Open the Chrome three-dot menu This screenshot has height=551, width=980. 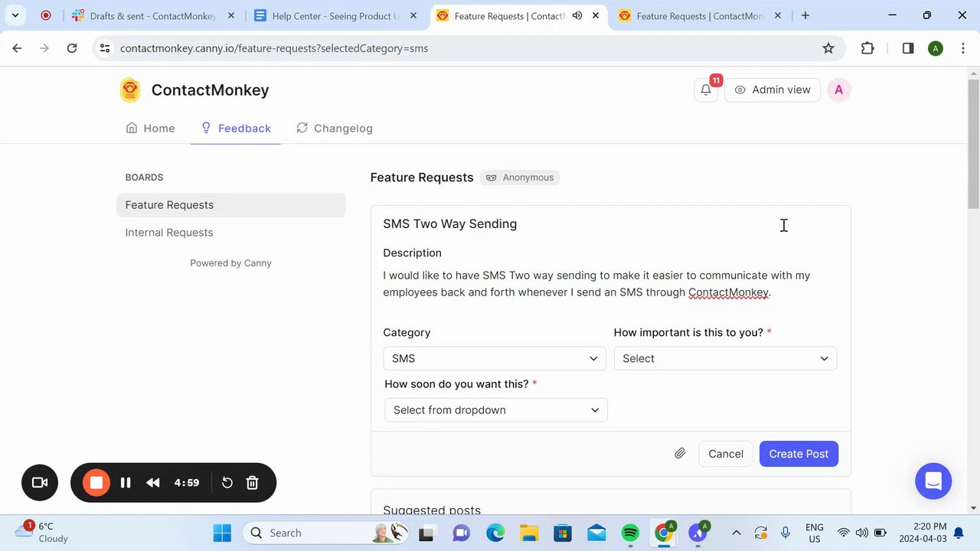[962, 48]
